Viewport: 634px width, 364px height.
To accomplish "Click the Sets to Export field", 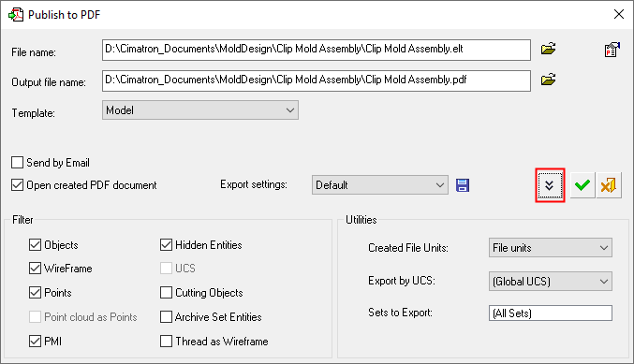I will pyautogui.click(x=551, y=313).
